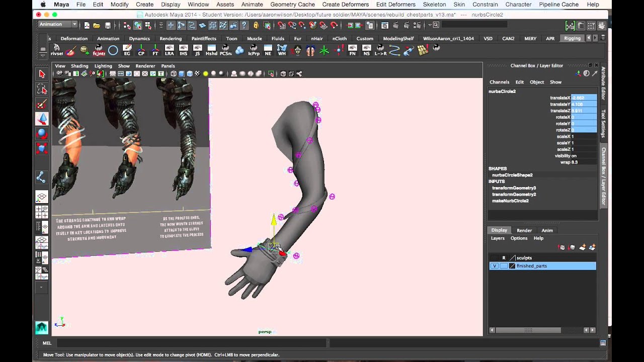
Task: Pick the Rotate tool sphere icon
Action: (x=42, y=134)
